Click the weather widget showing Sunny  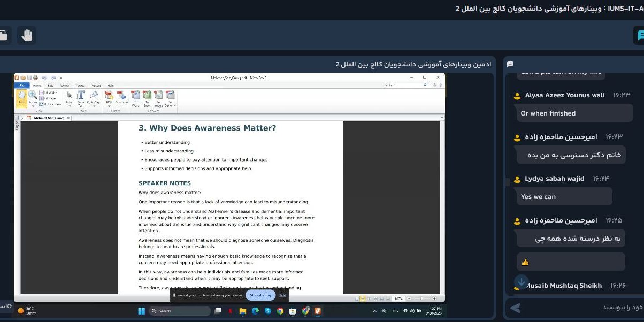(26, 311)
